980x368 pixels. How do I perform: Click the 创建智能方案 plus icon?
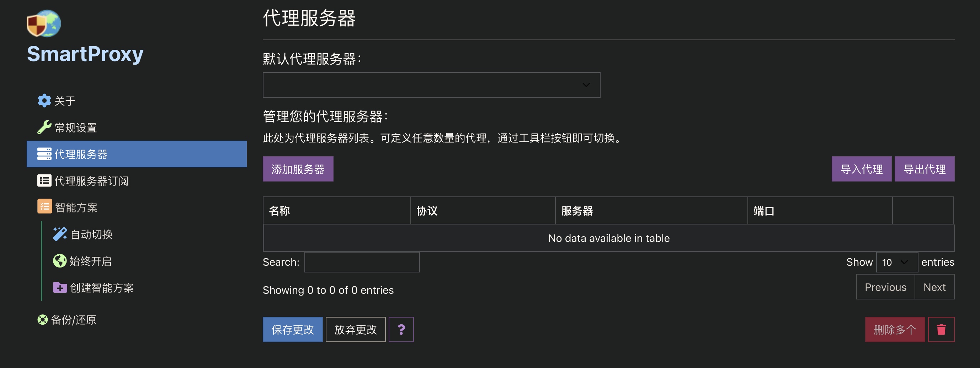click(60, 288)
